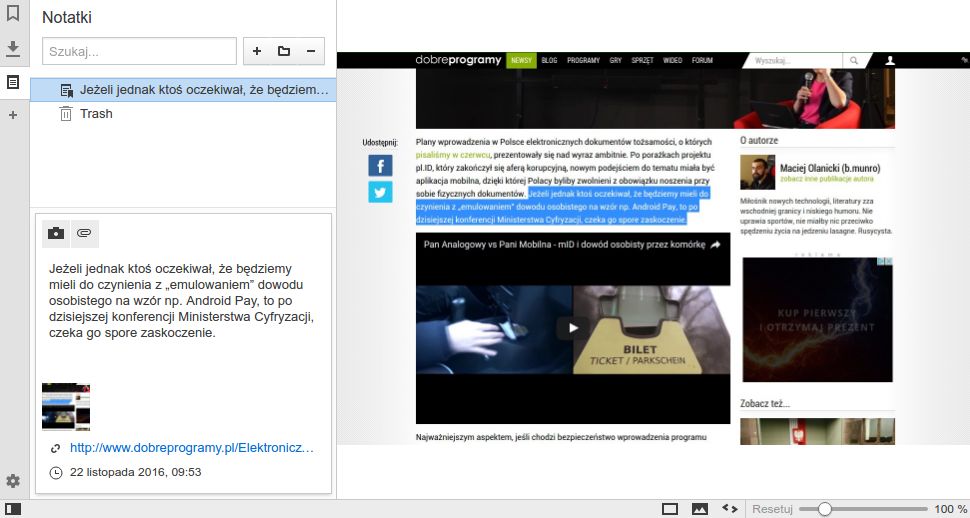This screenshot has height=518, width=970.
Task: Open settings gear icon
Action: click(12, 481)
